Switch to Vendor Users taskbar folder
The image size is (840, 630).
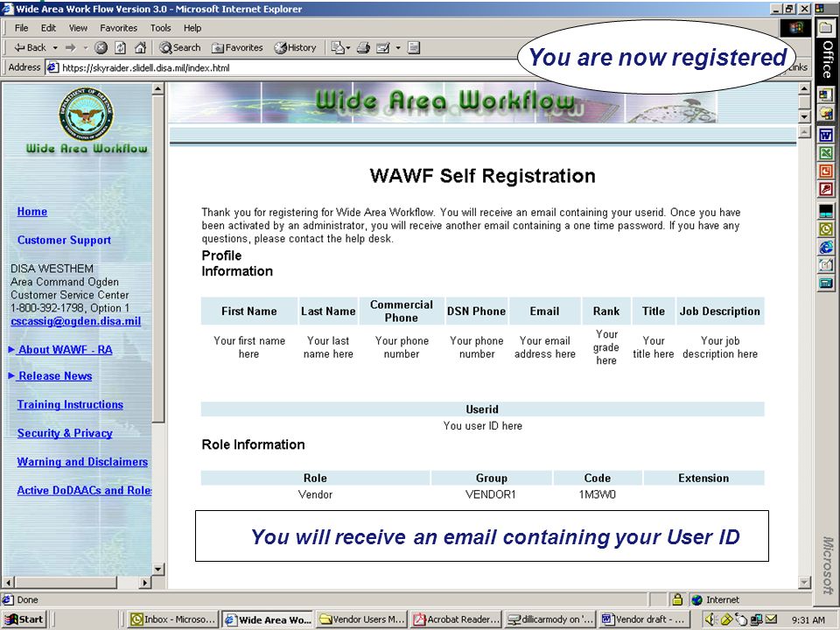[362, 619]
